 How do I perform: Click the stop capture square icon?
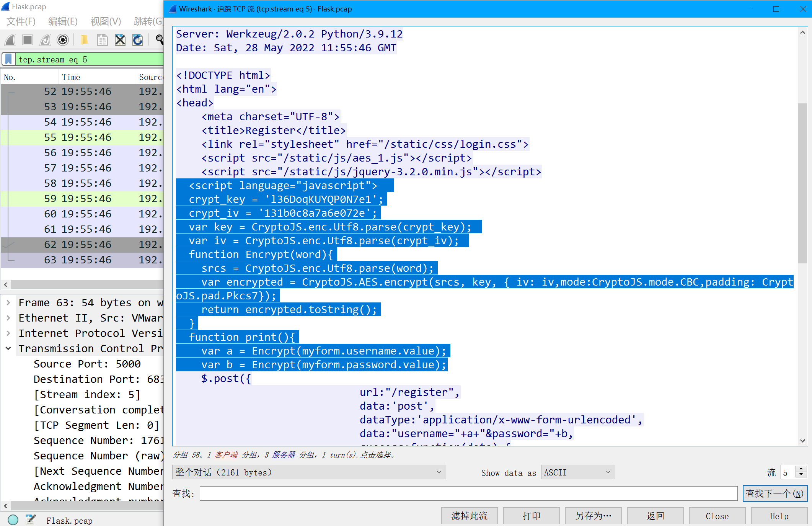click(x=28, y=40)
